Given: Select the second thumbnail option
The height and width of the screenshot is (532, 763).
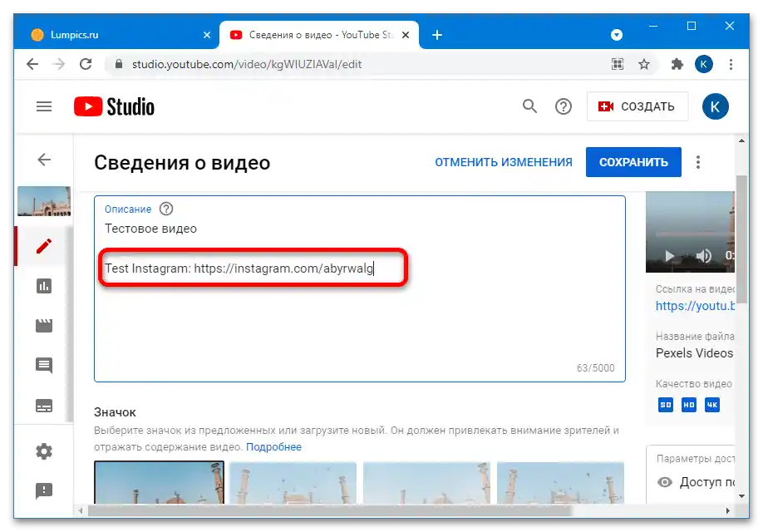Looking at the screenshot, I should [x=293, y=482].
